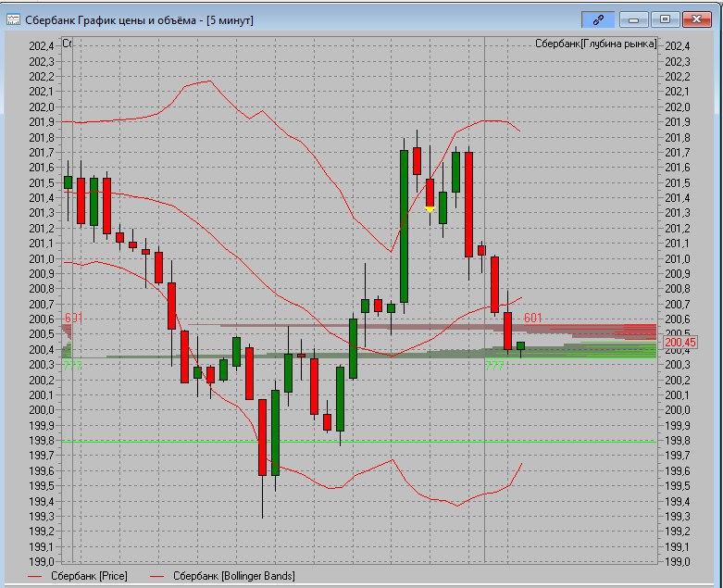
Task: Minimize the Сбербанк chart window
Action: [x=633, y=19]
